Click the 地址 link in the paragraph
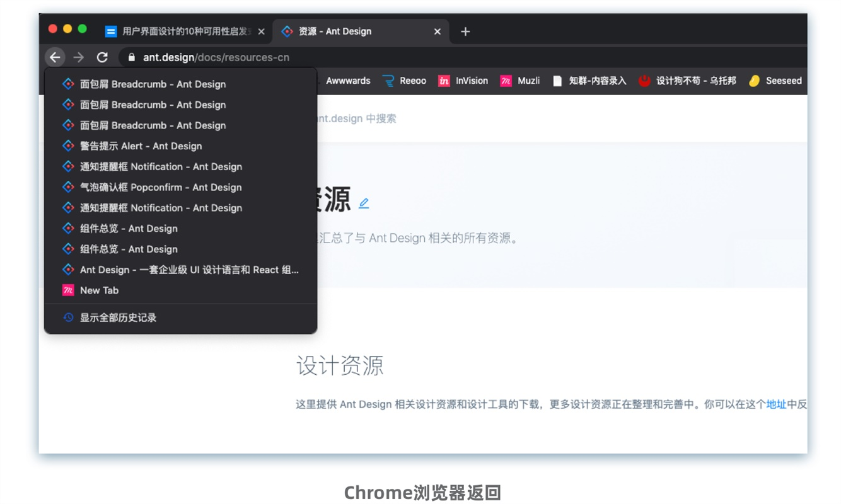Image resolution: width=841 pixels, height=504 pixels. [x=776, y=404]
